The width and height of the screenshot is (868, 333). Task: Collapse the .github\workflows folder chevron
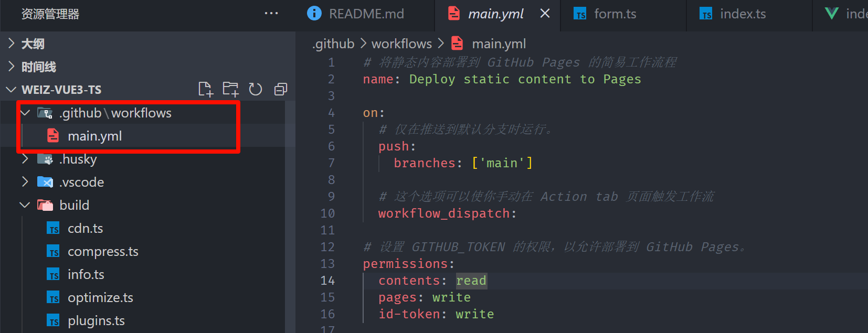point(25,113)
